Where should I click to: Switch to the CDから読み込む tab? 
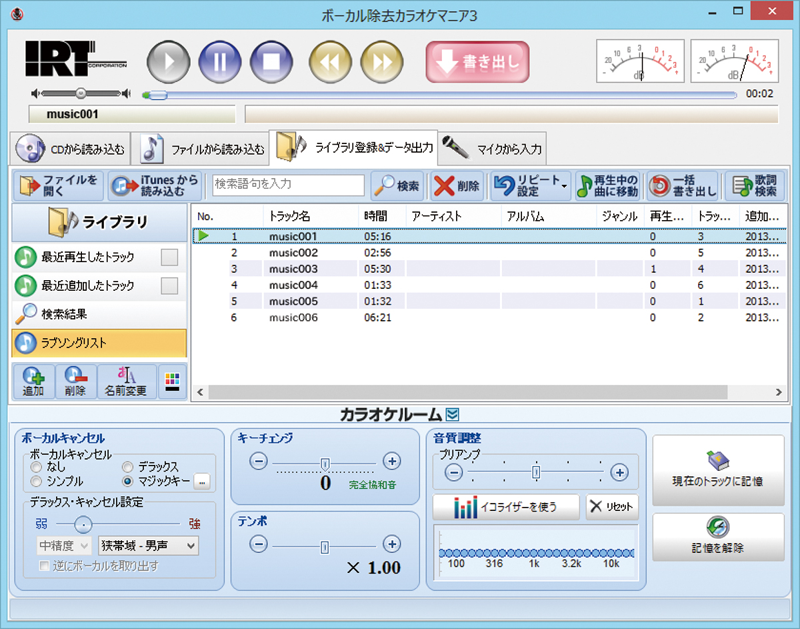[x=72, y=150]
